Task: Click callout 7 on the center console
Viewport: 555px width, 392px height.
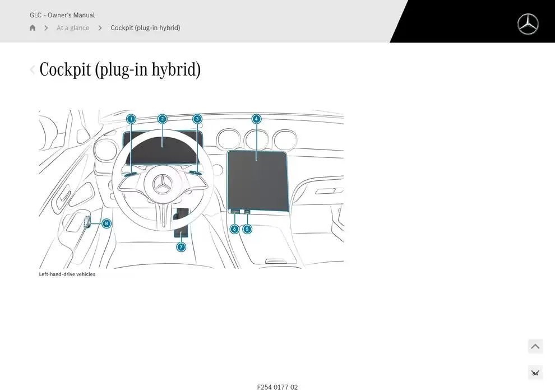Action: [181, 246]
